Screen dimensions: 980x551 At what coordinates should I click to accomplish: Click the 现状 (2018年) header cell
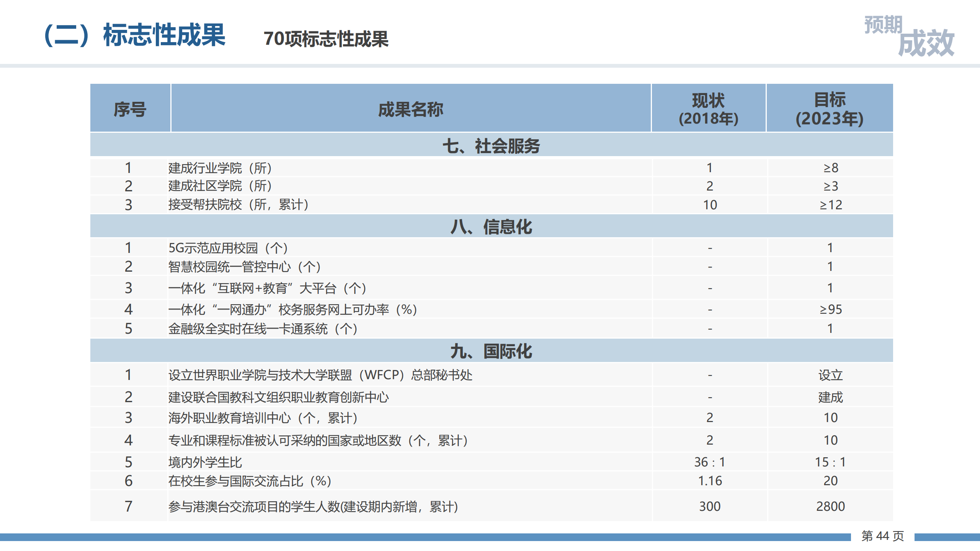[708, 109]
